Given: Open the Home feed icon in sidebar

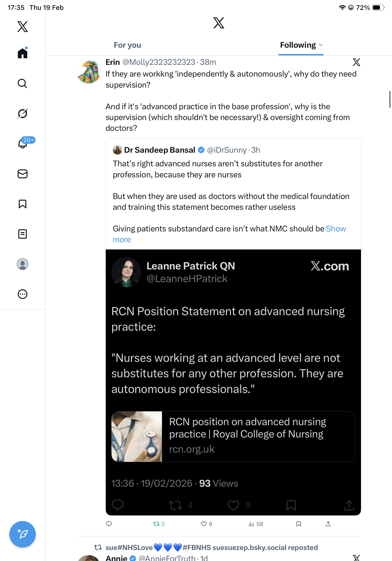Looking at the screenshot, I should [x=23, y=53].
